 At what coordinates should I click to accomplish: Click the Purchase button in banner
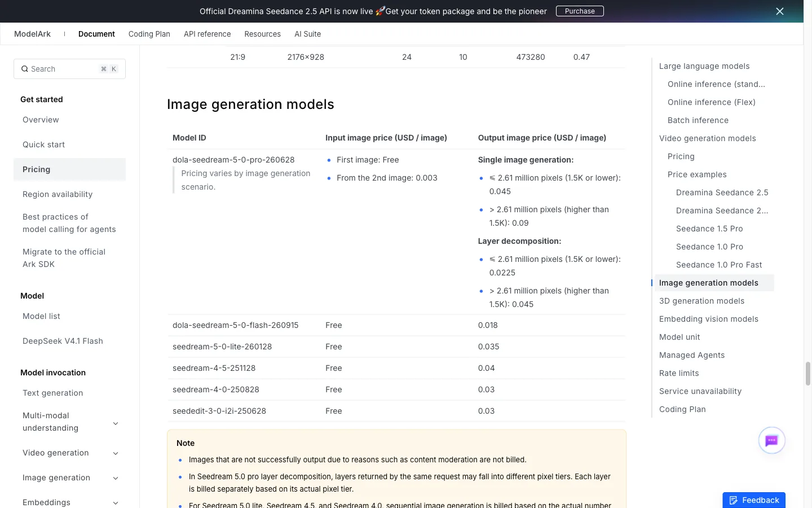point(580,11)
